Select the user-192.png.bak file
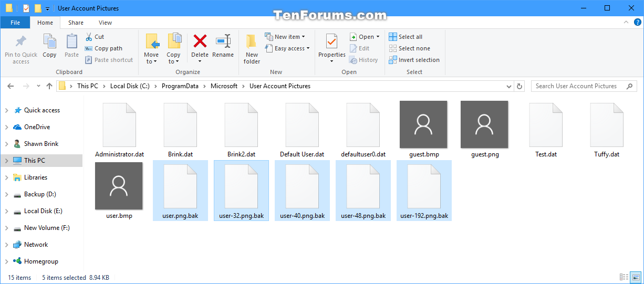 424,191
